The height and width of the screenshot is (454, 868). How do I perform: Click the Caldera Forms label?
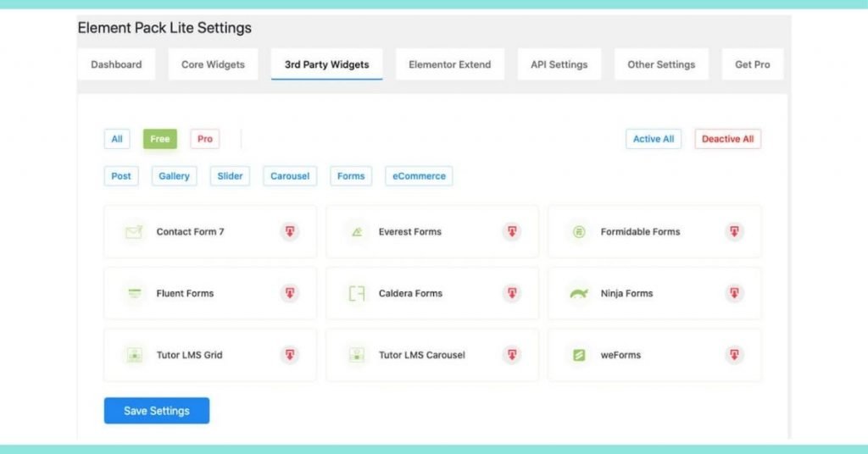411,293
